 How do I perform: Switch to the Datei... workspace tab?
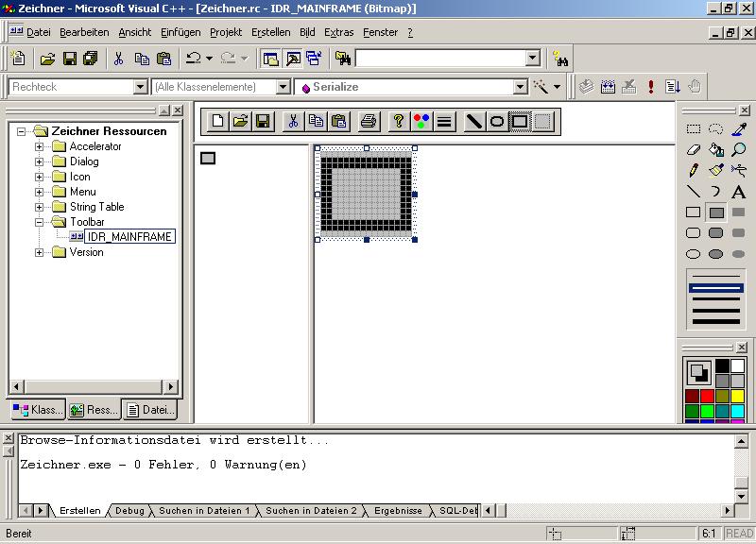coord(150,410)
